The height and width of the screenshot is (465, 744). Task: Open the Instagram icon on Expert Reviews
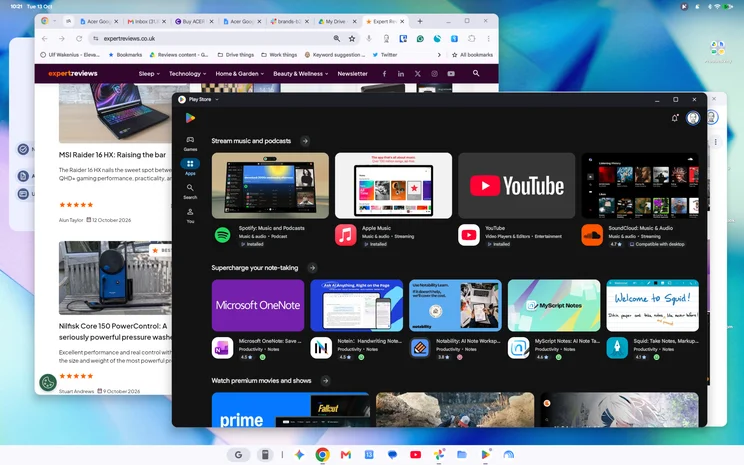pyautogui.click(x=434, y=74)
